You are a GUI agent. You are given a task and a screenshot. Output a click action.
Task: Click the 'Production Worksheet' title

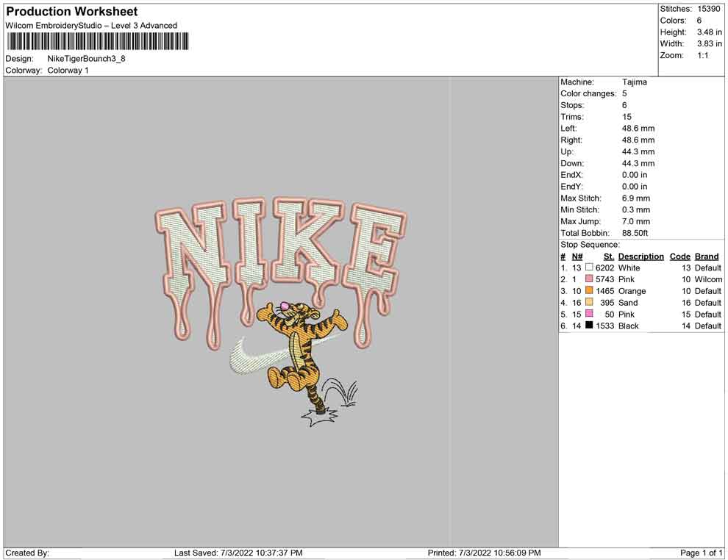pos(72,12)
